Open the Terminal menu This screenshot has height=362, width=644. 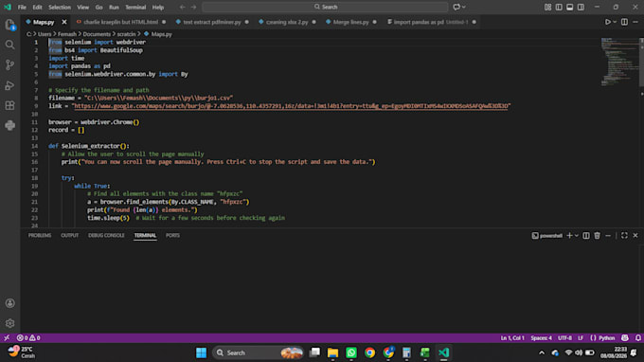click(x=135, y=7)
